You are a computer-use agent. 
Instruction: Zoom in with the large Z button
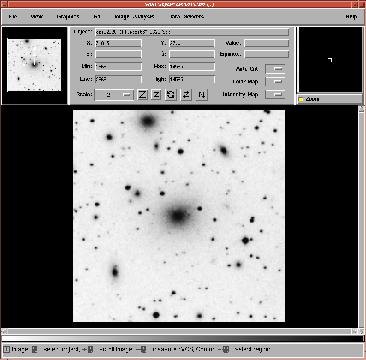tap(143, 95)
